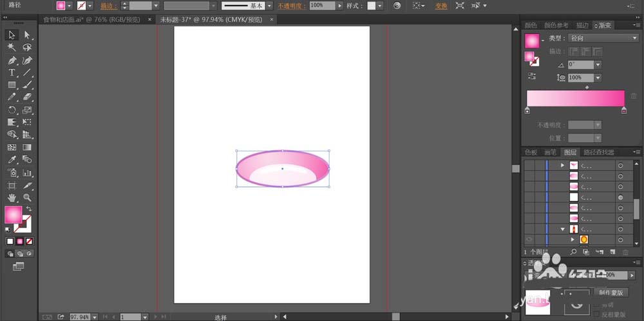The image size is (644, 321).
Task: Select the Rotate tool
Action: [12, 110]
